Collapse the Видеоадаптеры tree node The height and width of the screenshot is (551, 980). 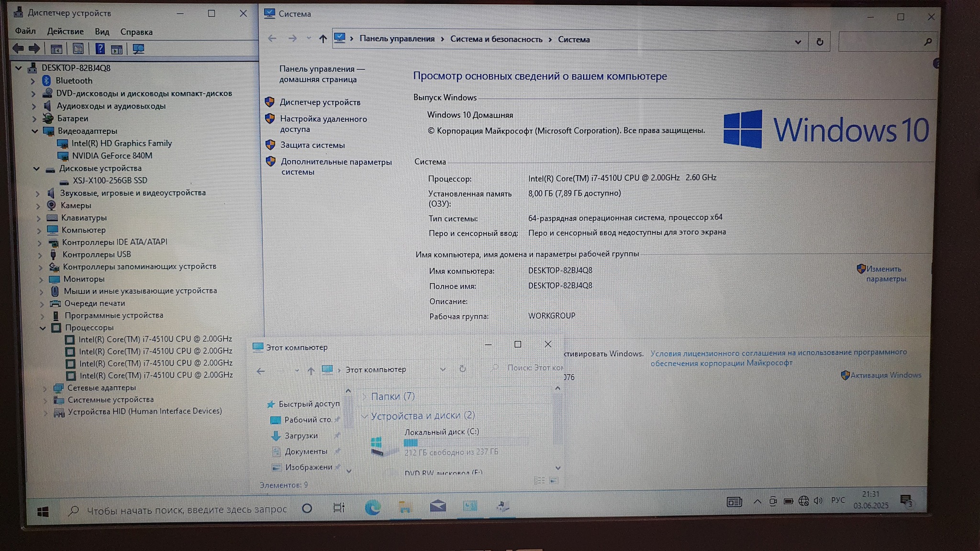[35, 131]
